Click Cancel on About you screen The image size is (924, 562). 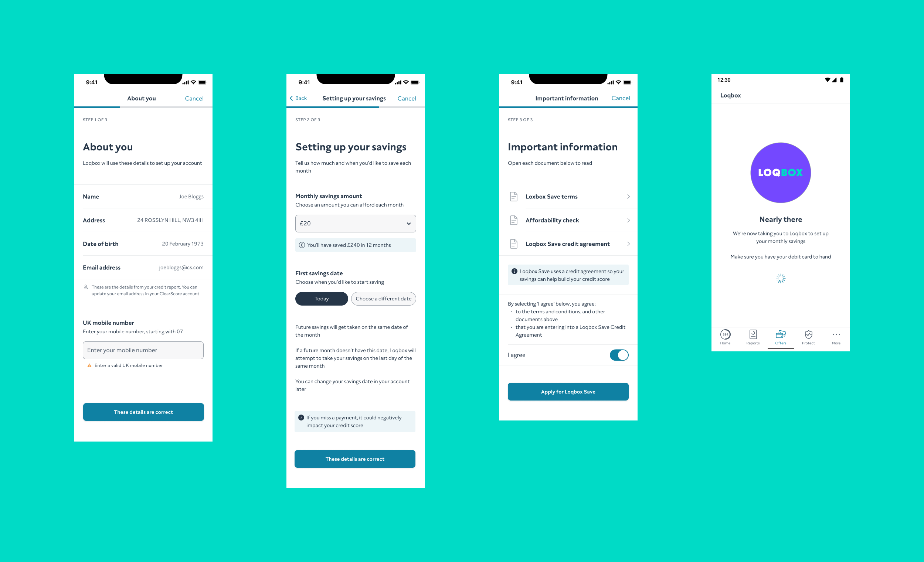point(194,98)
